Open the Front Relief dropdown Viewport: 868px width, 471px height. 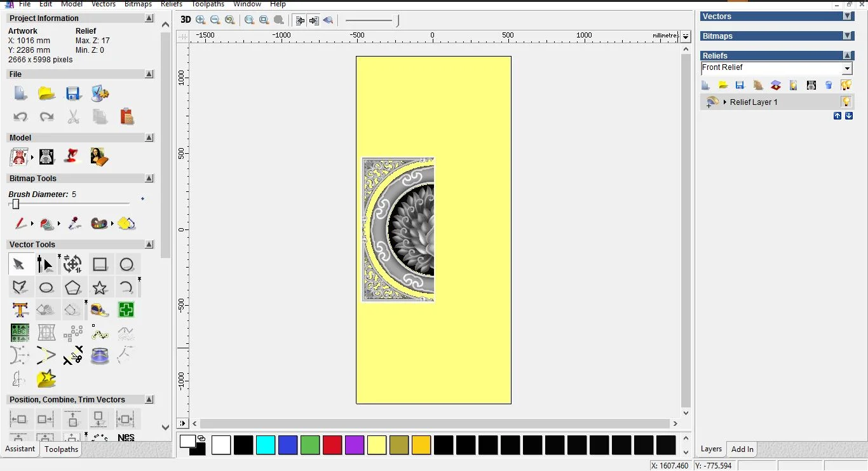click(x=847, y=69)
